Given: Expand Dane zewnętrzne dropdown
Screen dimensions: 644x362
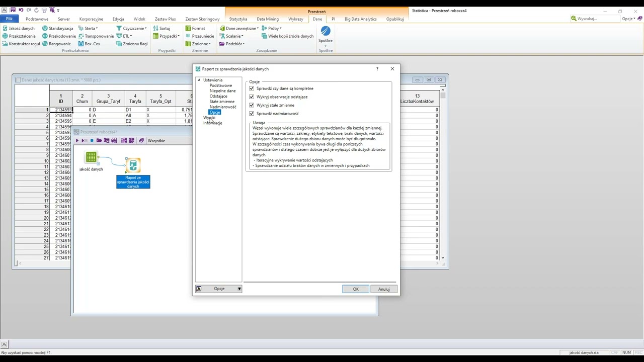Looking at the screenshot, I should 239,28.
